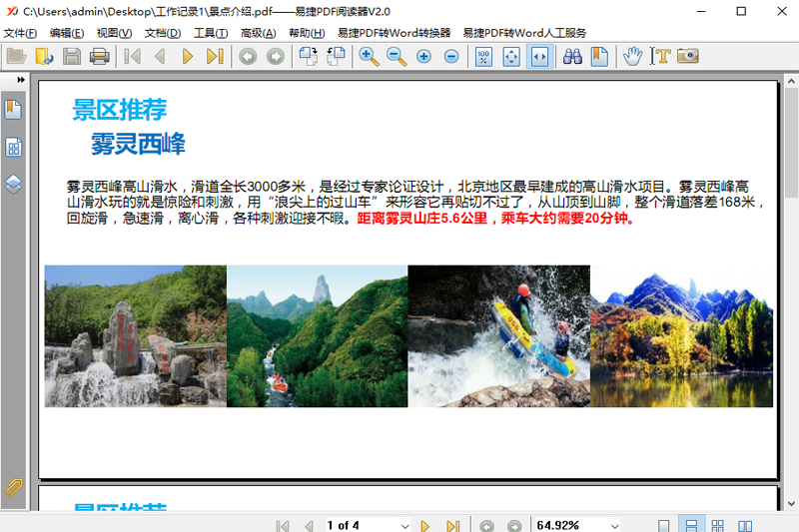Screen dimensions: 799x532
Task: Toggle fit-width view in the toolbar
Action: click(x=539, y=56)
